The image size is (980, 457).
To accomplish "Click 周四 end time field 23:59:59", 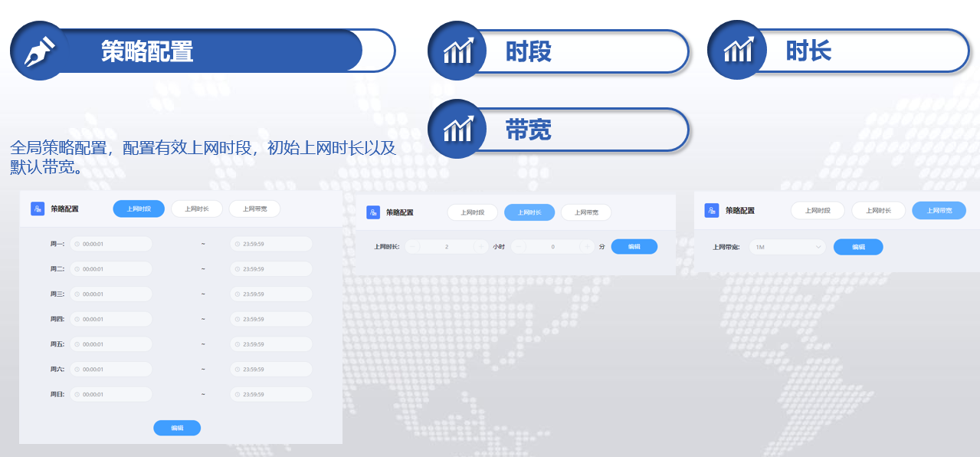I will 271,319.
